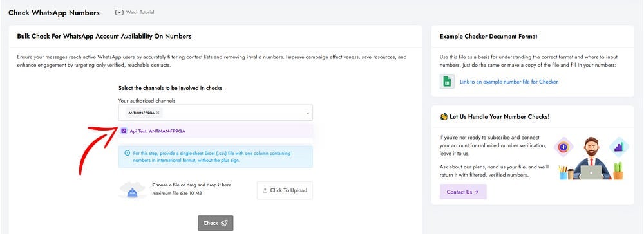This screenshot has height=234, width=644.
Task: Click the Watch Tutorial video icon
Action: (x=119, y=12)
